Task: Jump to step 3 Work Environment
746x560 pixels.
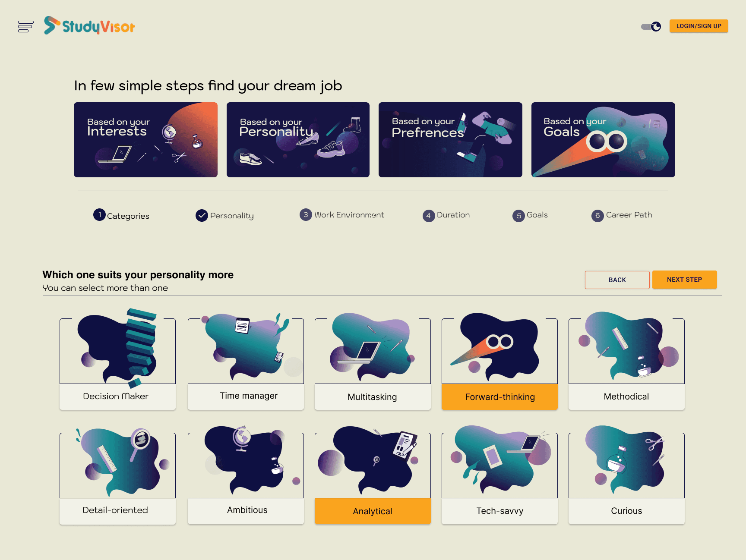Action: tap(342, 215)
